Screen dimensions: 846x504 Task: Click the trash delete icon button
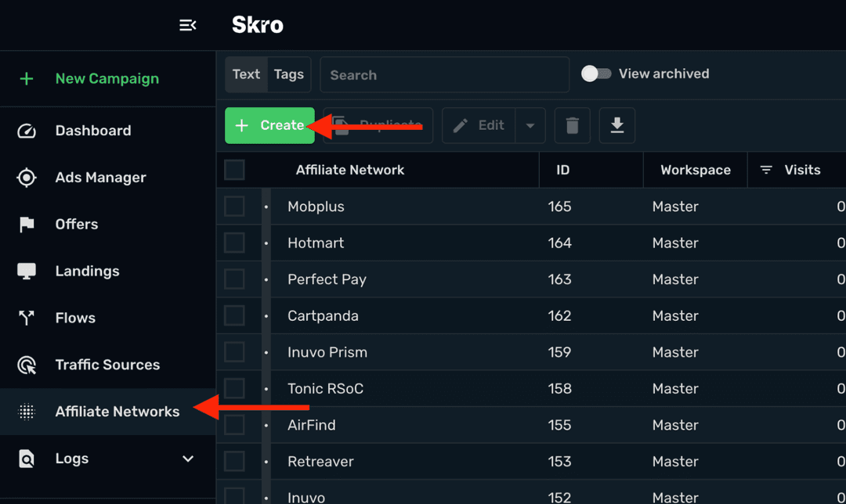(573, 125)
